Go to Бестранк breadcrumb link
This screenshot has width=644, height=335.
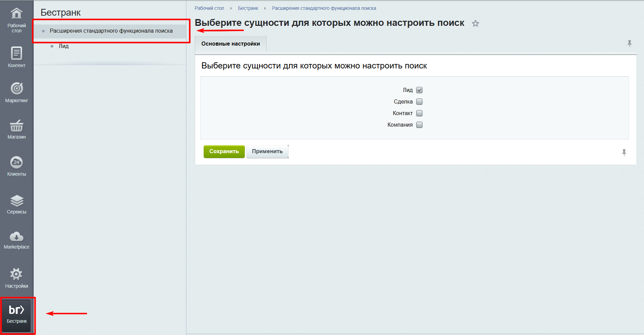pos(248,8)
